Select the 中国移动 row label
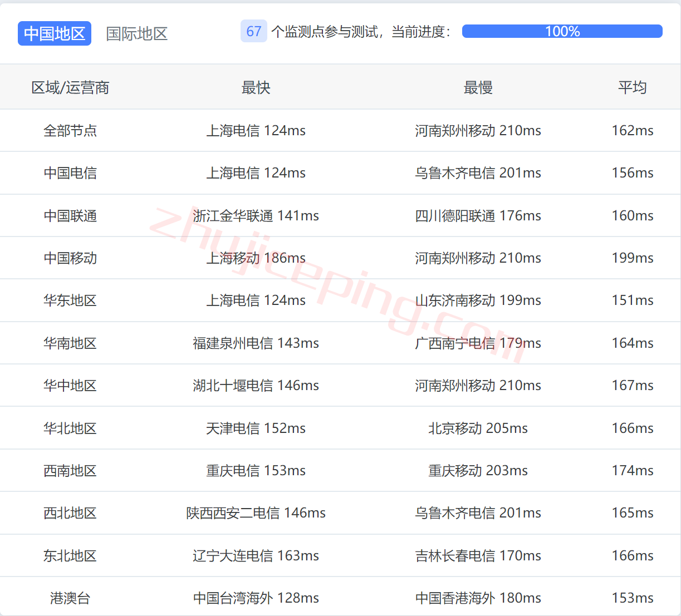 tap(70, 258)
